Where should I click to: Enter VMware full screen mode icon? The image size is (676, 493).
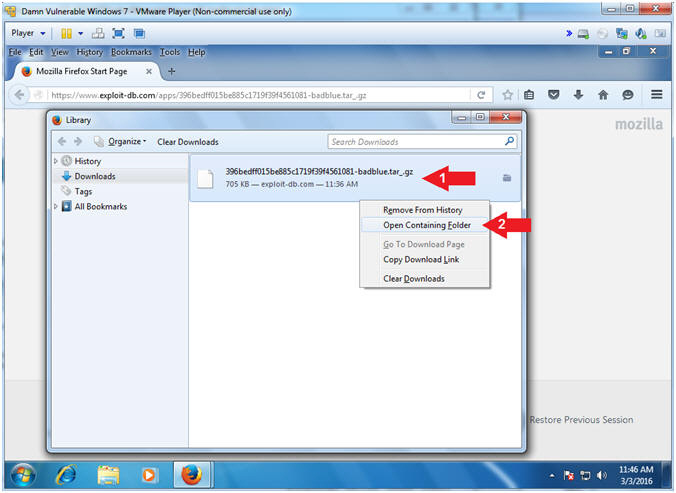point(118,33)
